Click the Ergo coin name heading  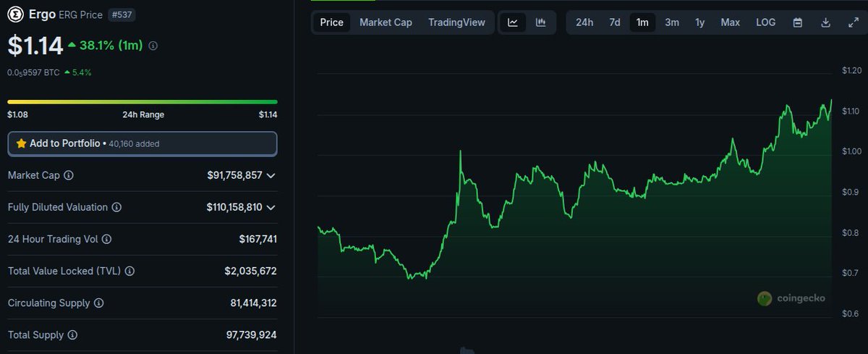(x=41, y=14)
